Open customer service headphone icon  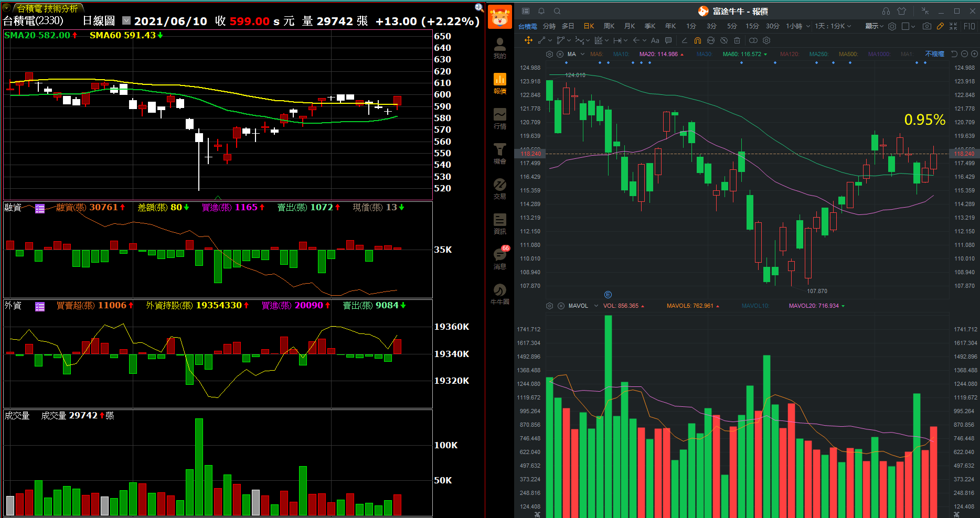click(x=886, y=11)
